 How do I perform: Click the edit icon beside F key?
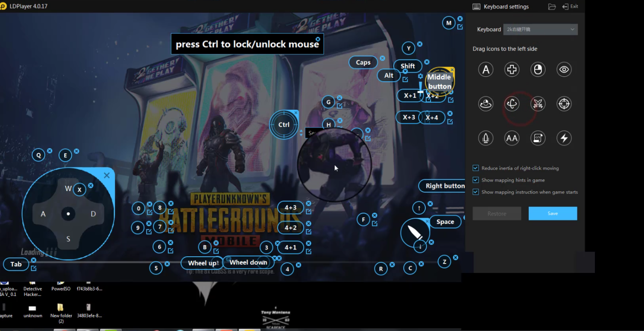coord(375,223)
